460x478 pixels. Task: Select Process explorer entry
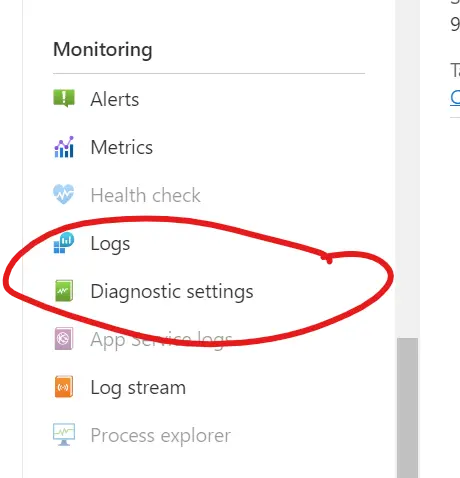tap(161, 436)
